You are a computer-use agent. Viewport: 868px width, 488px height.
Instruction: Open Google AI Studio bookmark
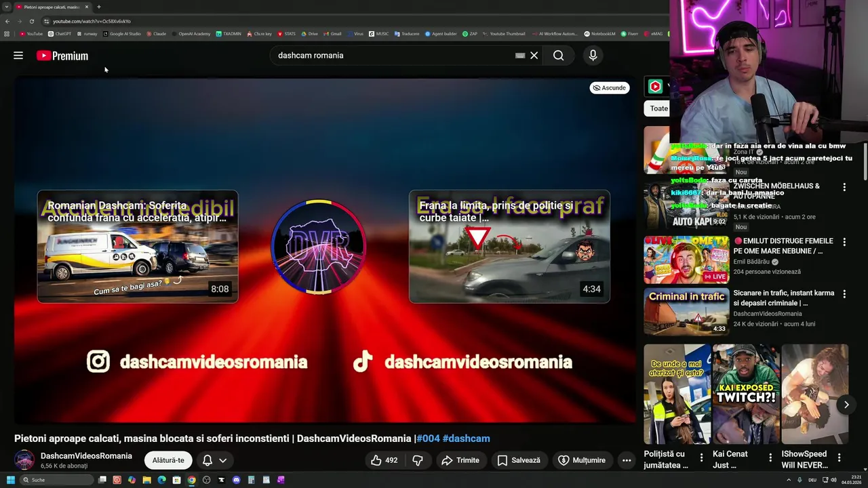(122, 33)
